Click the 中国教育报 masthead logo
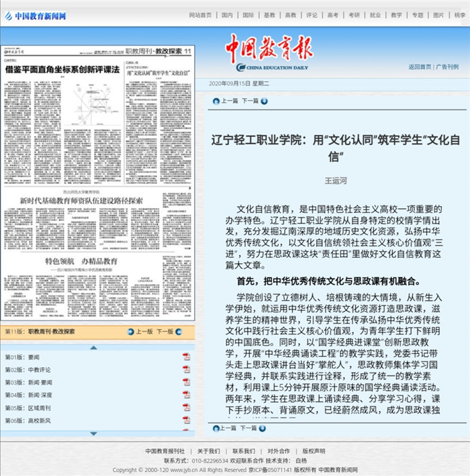Screen dimensions: 470x476 (270, 52)
